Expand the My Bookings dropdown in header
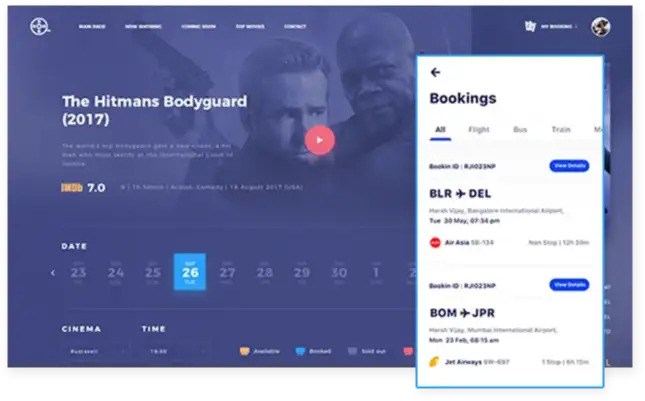The image size is (645, 401). tap(559, 26)
